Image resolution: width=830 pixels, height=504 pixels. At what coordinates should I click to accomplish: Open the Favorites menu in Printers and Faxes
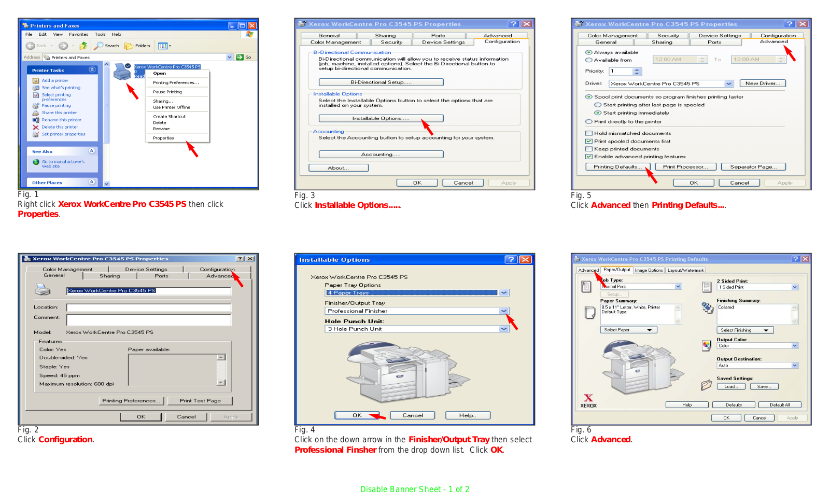tap(79, 34)
